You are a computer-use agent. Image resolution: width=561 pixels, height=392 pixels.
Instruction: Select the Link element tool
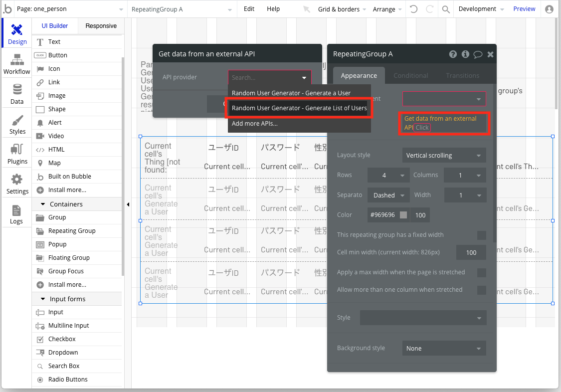(x=77, y=82)
